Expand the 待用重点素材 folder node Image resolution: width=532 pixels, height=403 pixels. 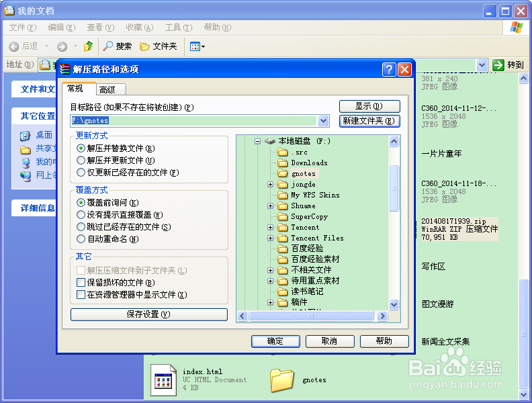(271, 281)
